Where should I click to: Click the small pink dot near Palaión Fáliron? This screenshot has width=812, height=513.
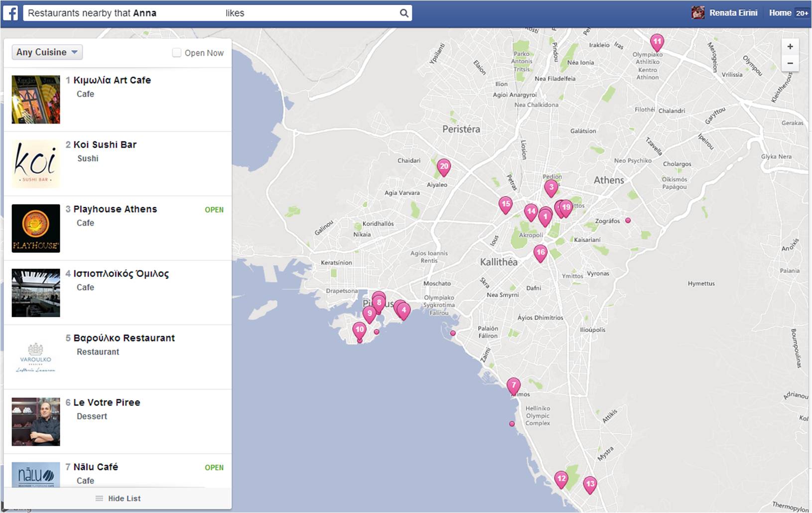point(453,333)
